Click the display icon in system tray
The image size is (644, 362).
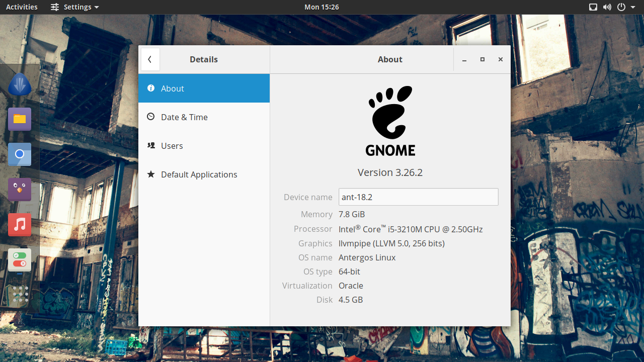[x=593, y=7]
